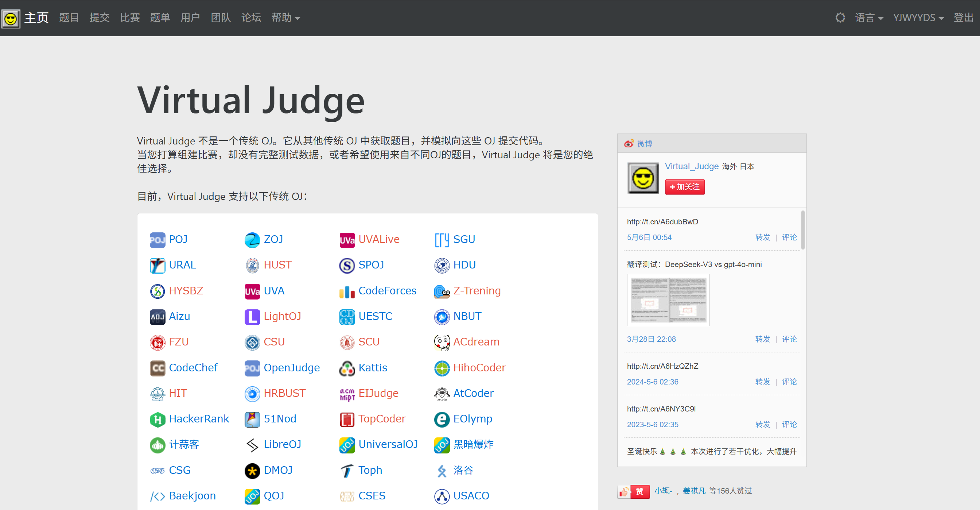Click the POJ judge icon
The width and height of the screenshot is (980, 510).
(157, 240)
